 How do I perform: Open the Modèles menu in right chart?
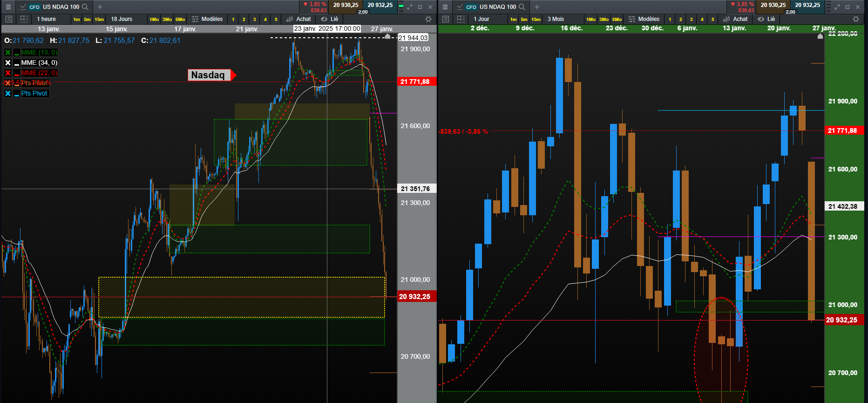(x=644, y=19)
